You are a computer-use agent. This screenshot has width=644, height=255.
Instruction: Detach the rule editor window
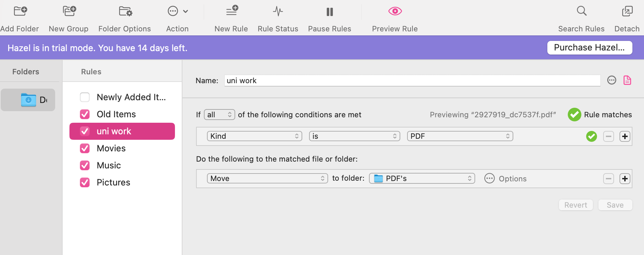(627, 12)
